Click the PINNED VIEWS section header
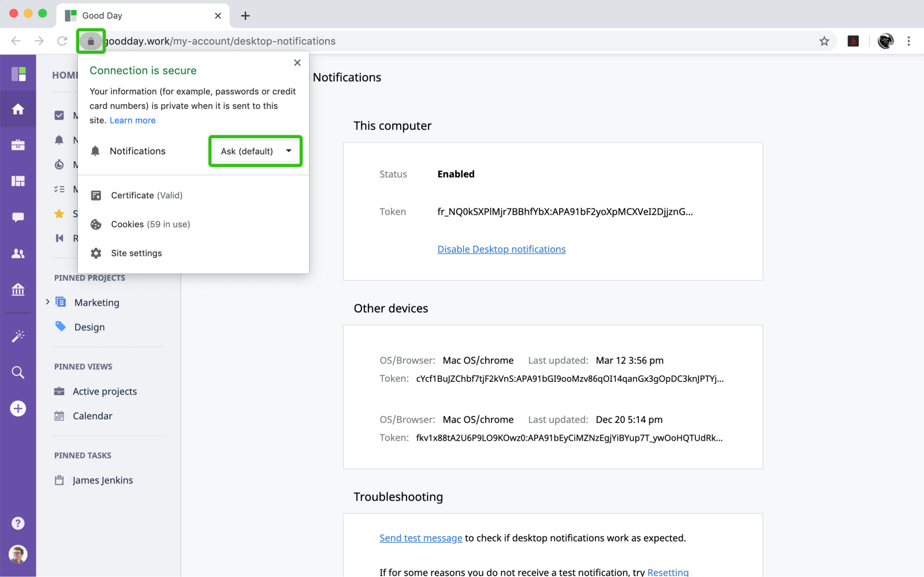 (83, 367)
